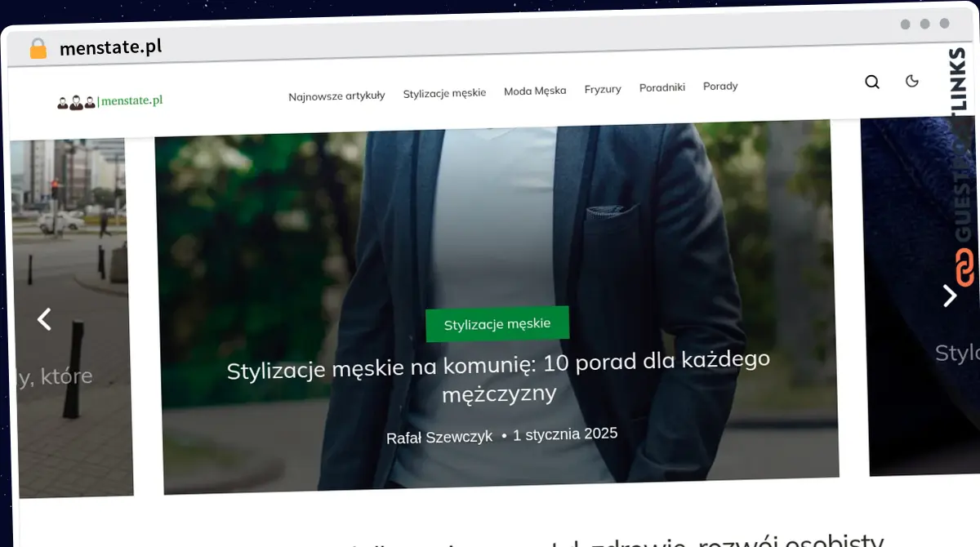Open the right partial slide image
The height and width of the screenshot is (547, 980).
(922, 296)
